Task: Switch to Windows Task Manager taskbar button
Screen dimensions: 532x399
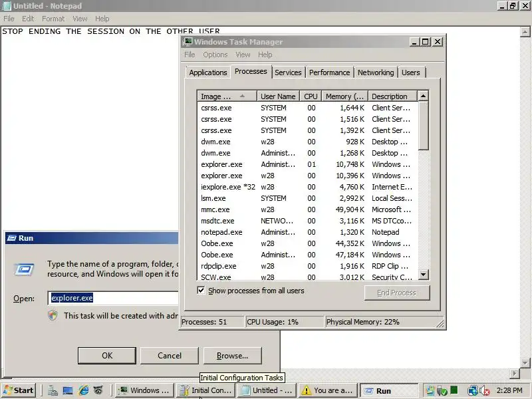Action: click(144, 390)
